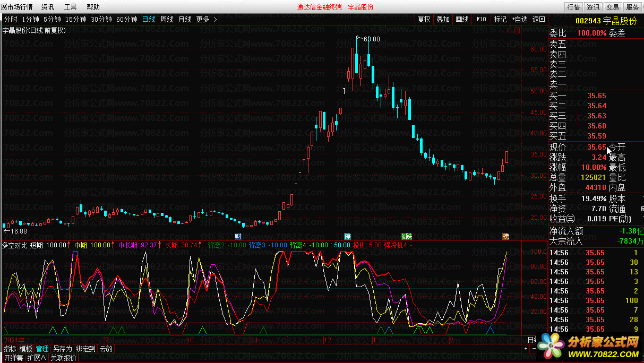
Task: Click the 交易 trading button
Action: 613,7
